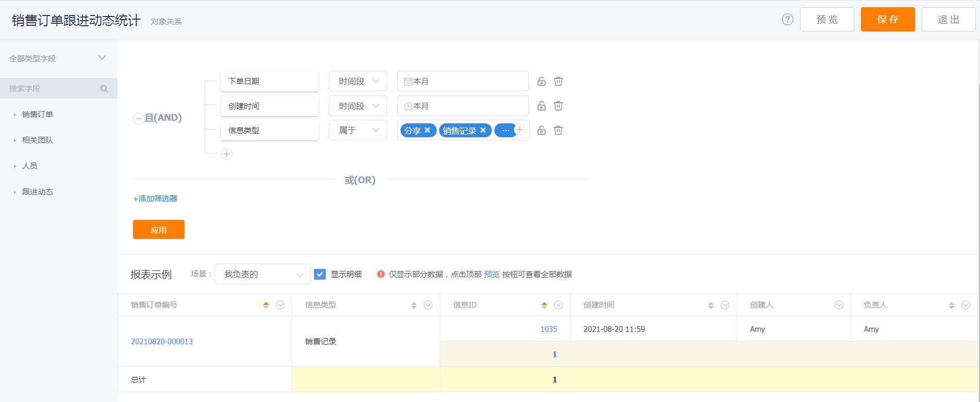Viewport: 980px width, 402px height.
Task: Open 本月 time picker for 创建时间
Action: coord(463,106)
